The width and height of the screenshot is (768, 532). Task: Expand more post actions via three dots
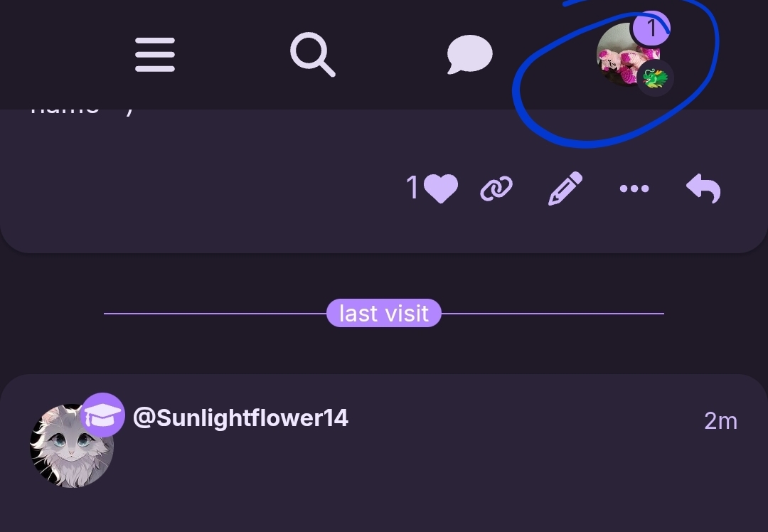pos(634,188)
